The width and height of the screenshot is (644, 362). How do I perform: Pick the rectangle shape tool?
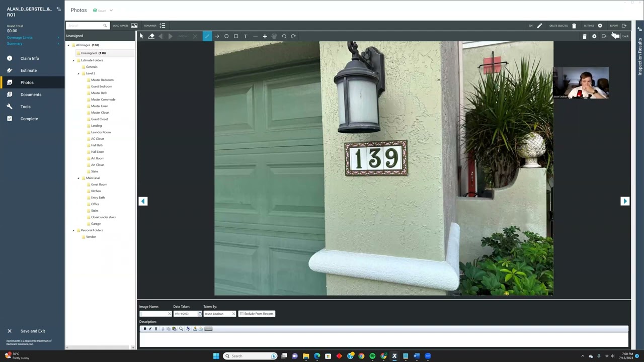pos(236,36)
